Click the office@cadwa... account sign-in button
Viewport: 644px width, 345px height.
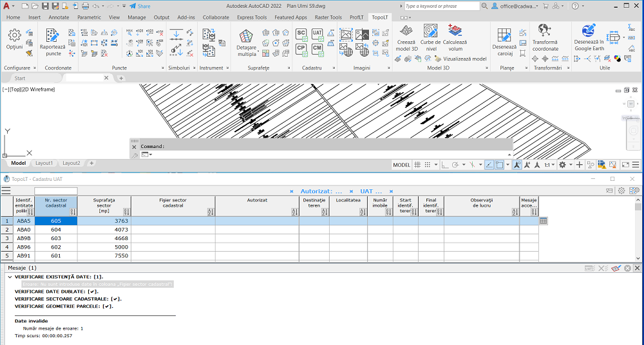(x=515, y=6)
